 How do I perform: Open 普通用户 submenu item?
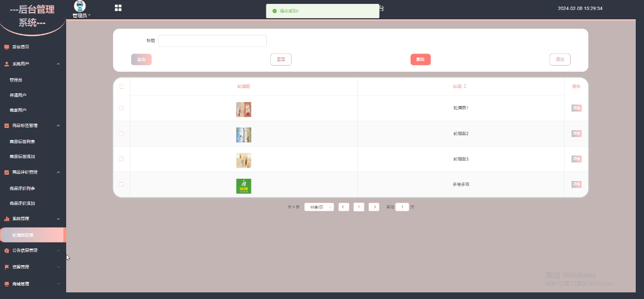pyautogui.click(x=18, y=95)
